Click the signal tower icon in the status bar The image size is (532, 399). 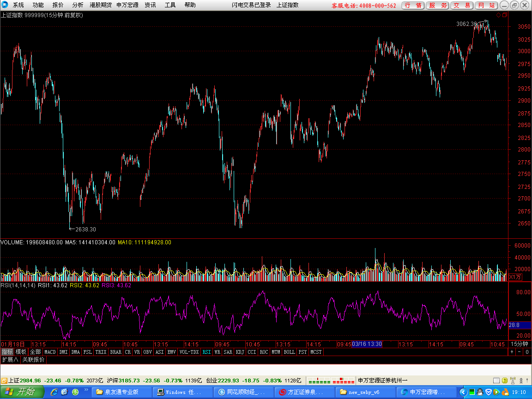[513, 381]
